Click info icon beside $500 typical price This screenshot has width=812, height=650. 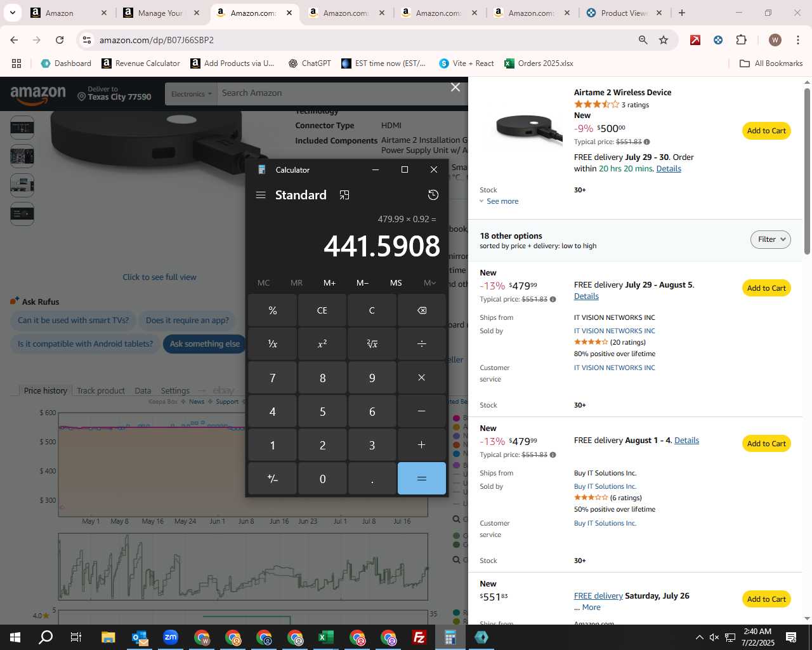(646, 142)
